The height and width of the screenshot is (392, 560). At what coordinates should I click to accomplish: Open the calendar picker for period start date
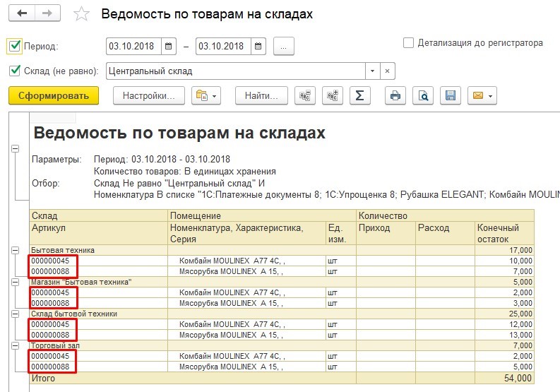click(169, 47)
